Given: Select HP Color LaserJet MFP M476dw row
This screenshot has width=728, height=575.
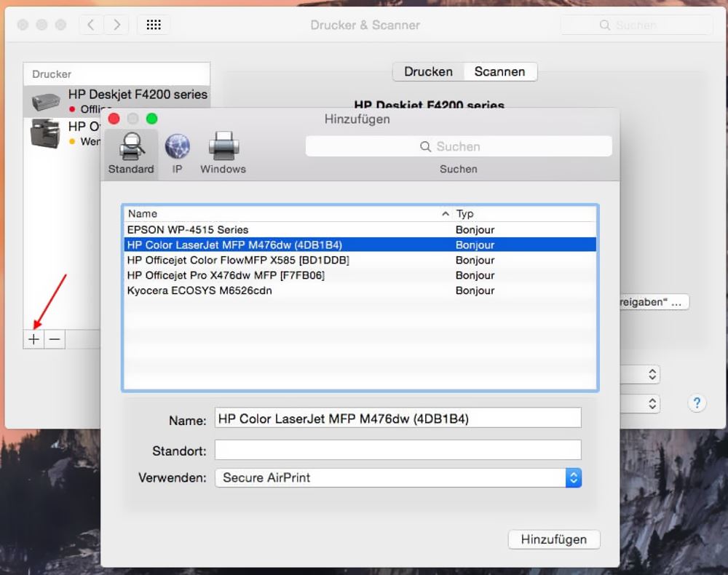Looking at the screenshot, I should [x=360, y=245].
